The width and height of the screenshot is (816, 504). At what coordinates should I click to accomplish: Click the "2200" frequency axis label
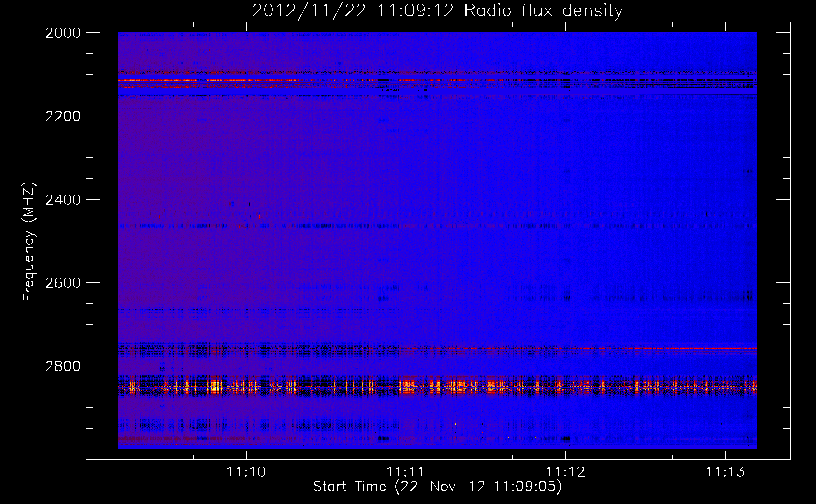pos(63,116)
